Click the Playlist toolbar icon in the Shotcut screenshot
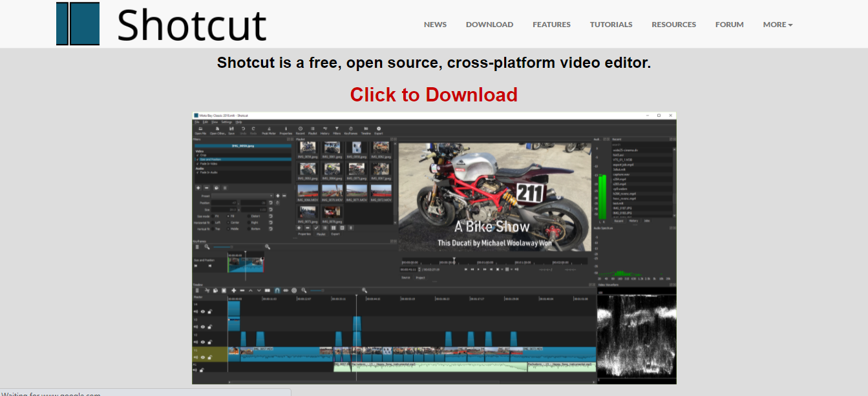 (x=312, y=130)
